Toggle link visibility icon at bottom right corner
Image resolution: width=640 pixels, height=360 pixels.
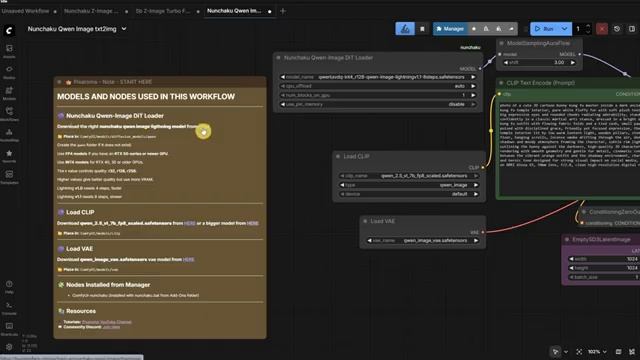pyautogui.click(x=632, y=352)
